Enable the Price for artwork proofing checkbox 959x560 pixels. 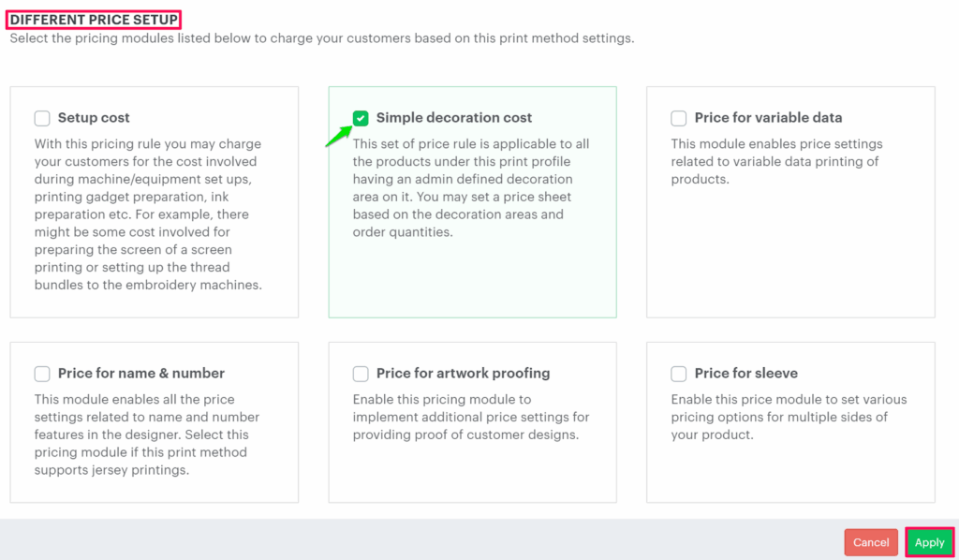coord(361,374)
